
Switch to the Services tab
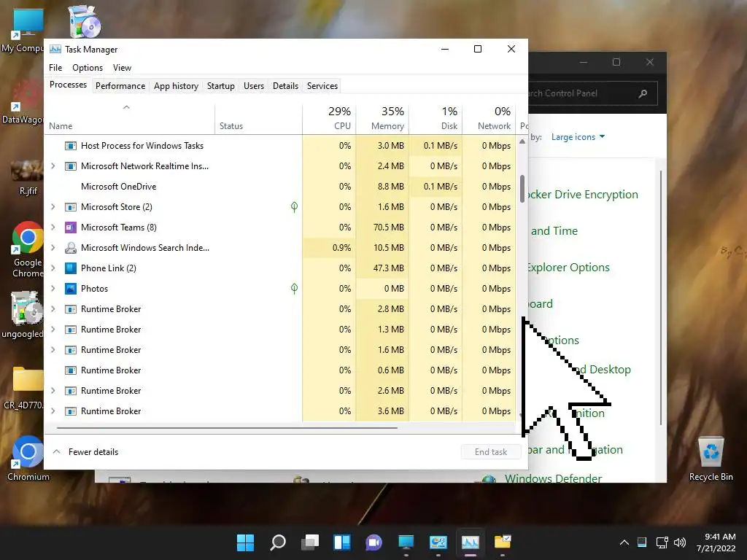pos(322,86)
